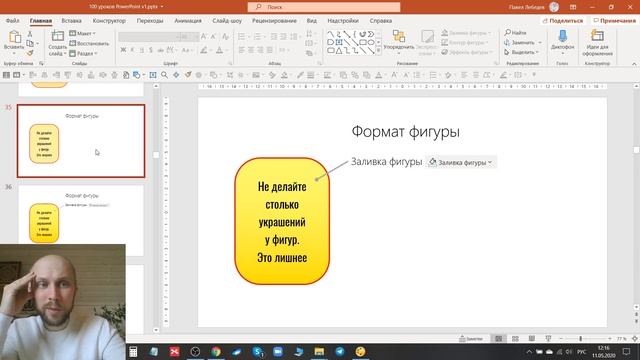This screenshot has height=360, width=640.
Task: Select the triangle shape in shapes gallery
Action: 339,51
